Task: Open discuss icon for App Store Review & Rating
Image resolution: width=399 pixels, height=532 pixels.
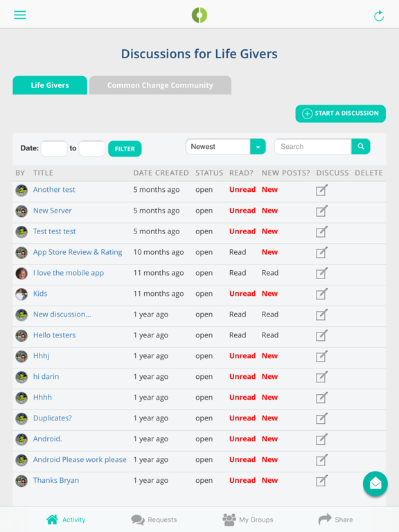Action: tap(321, 252)
